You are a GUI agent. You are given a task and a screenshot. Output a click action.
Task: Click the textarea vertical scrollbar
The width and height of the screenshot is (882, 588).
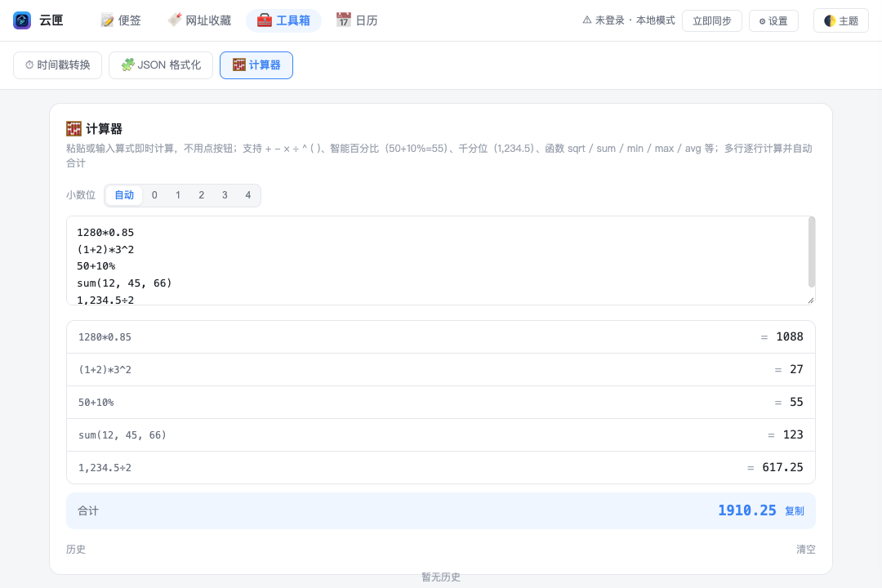click(x=812, y=252)
